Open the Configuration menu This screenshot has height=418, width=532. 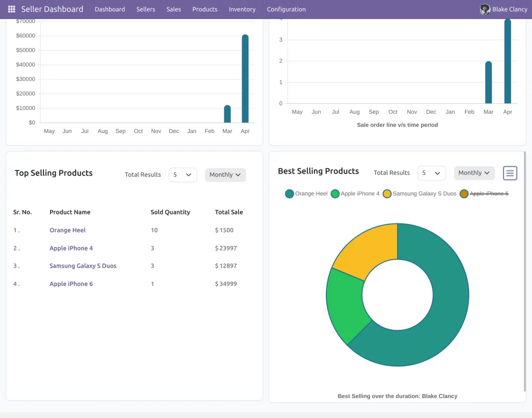click(x=286, y=9)
